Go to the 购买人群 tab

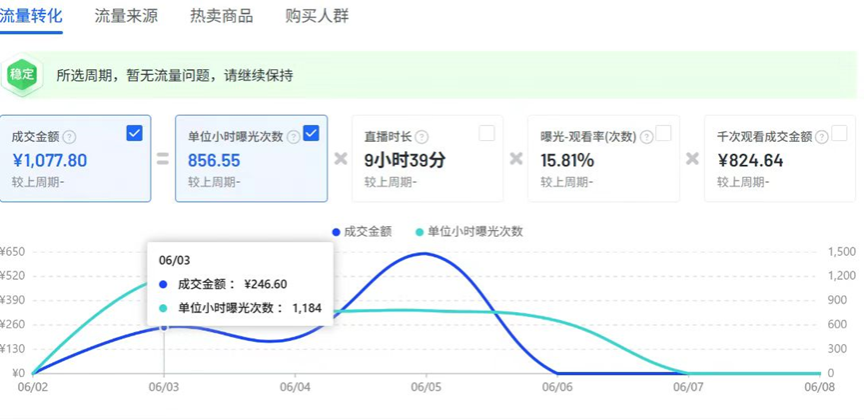pyautogui.click(x=317, y=16)
